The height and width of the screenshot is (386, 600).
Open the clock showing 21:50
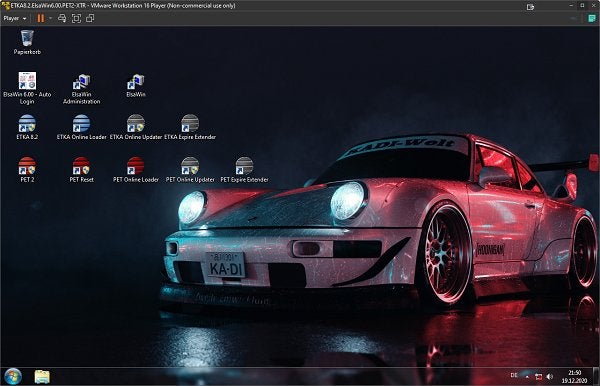tap(574, 376)
